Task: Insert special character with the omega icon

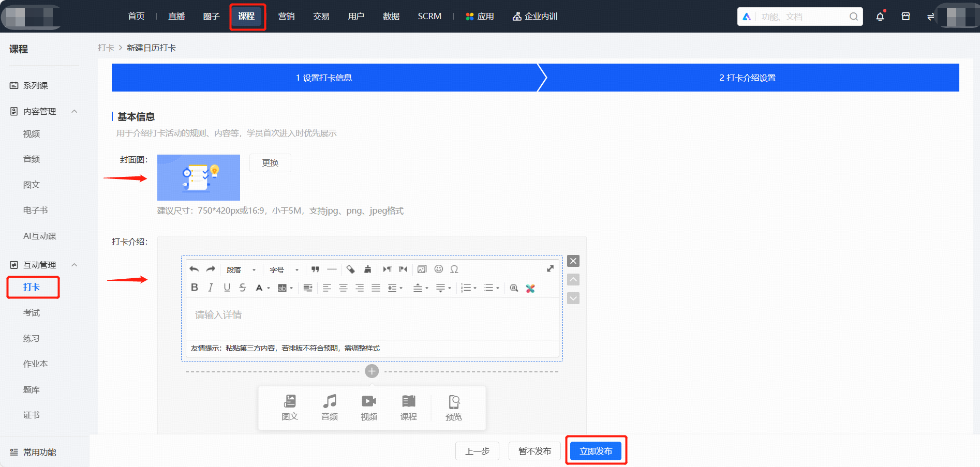Action: [454, 269]
